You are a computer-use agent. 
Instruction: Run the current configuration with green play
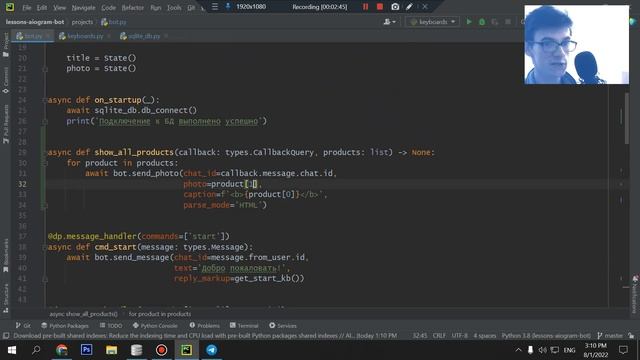point(469,22)
